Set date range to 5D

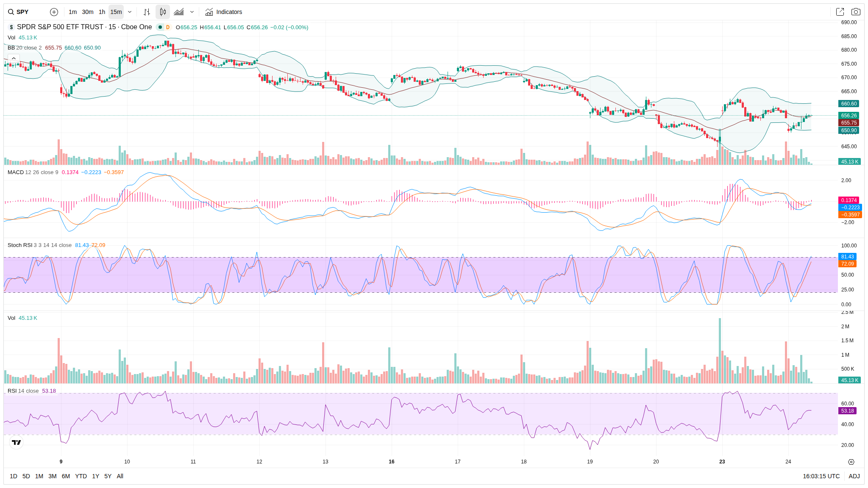pyautogui.click(x=26, y=476)
